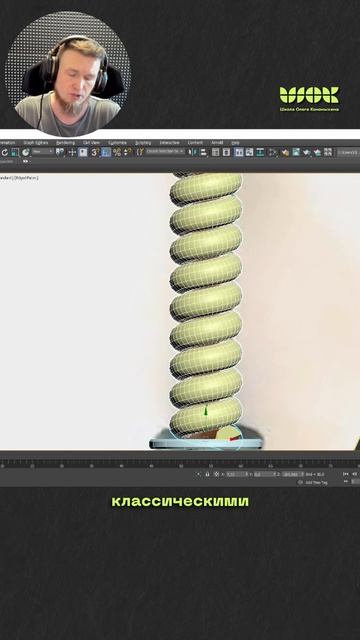
Task: Click the Render in Cloud teapot icon
Action: [317, 152]
